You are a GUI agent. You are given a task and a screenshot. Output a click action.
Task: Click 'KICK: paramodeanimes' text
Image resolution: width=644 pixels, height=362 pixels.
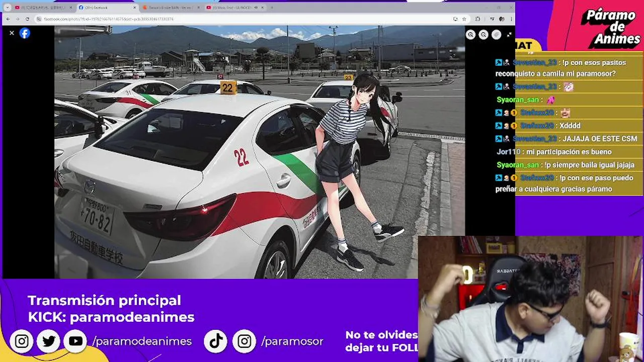[111, 317]
